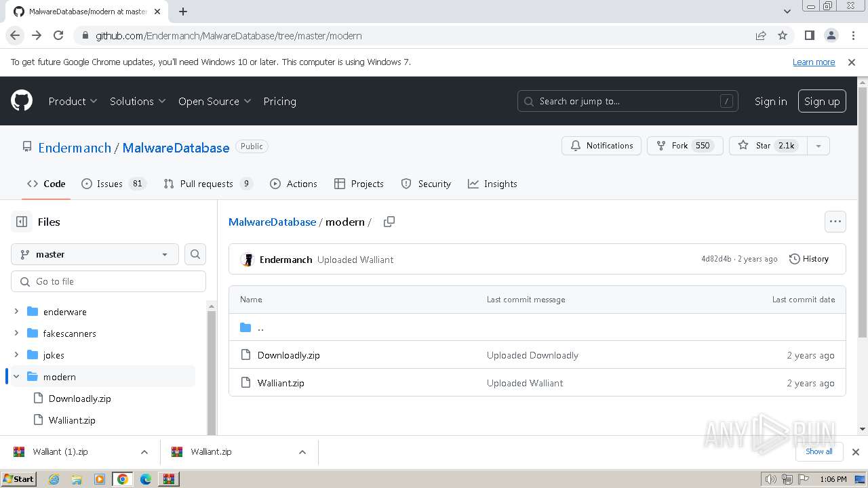The image size is (868, 488).
Task: Open the Product menu
Action: pyautogui.click(x=73, y=101)
